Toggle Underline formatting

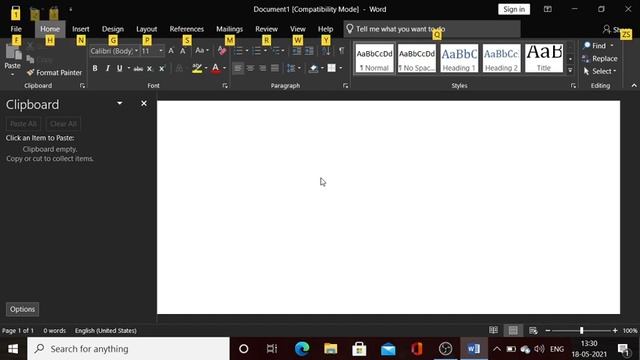[119, 69]
